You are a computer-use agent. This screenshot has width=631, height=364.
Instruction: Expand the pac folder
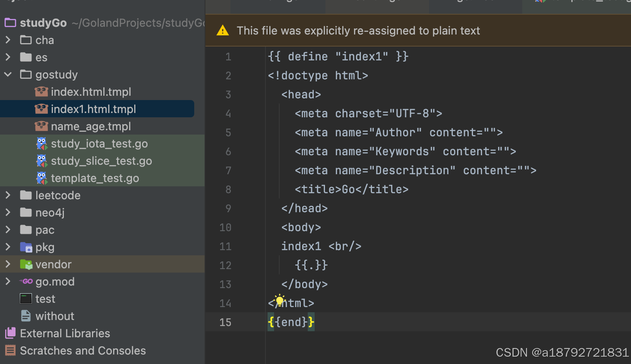(8, 230)
